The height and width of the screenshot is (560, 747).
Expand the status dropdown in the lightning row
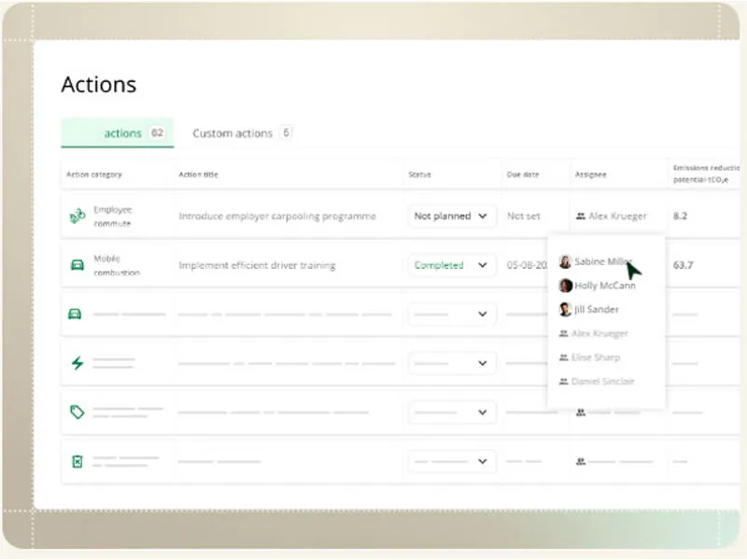click(452, 363)
